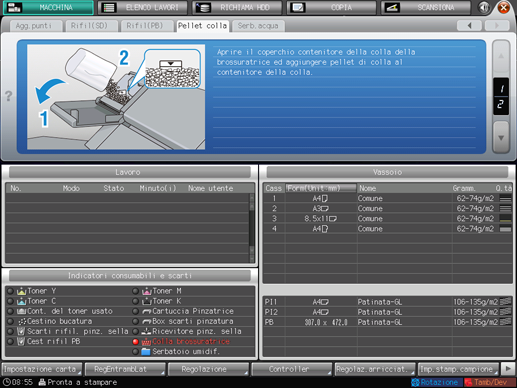Click the status light beside Cartuccia Pinzatrice
This screenshot has height=388, width=517.
[135, 311]
